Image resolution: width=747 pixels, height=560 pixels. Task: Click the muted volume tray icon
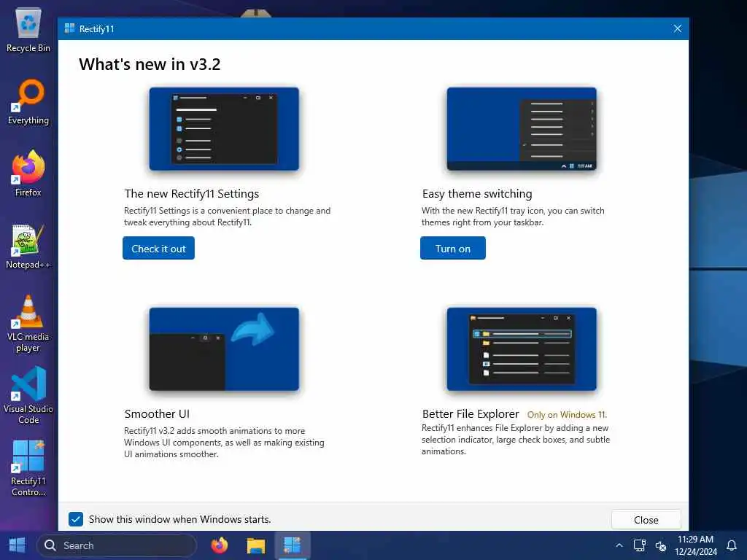click(661, 545)
